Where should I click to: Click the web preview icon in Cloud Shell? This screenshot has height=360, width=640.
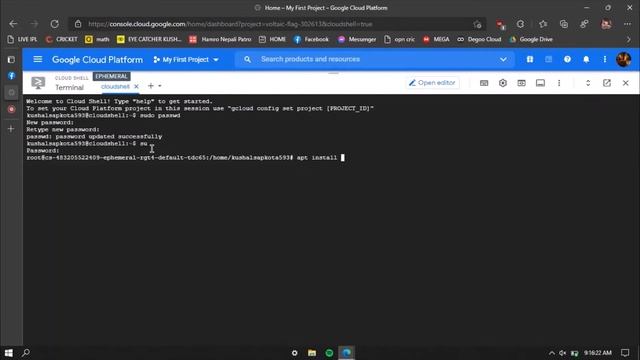(x=522, y=83)
